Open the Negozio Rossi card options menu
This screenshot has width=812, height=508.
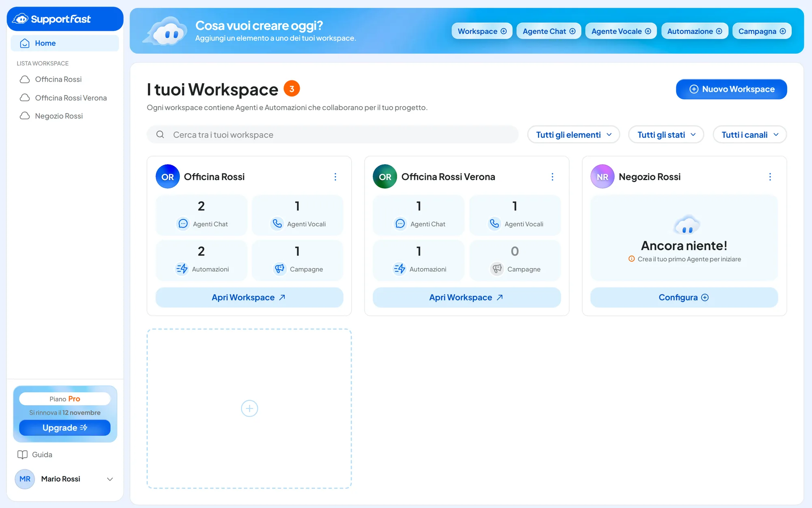click(770, 177)
